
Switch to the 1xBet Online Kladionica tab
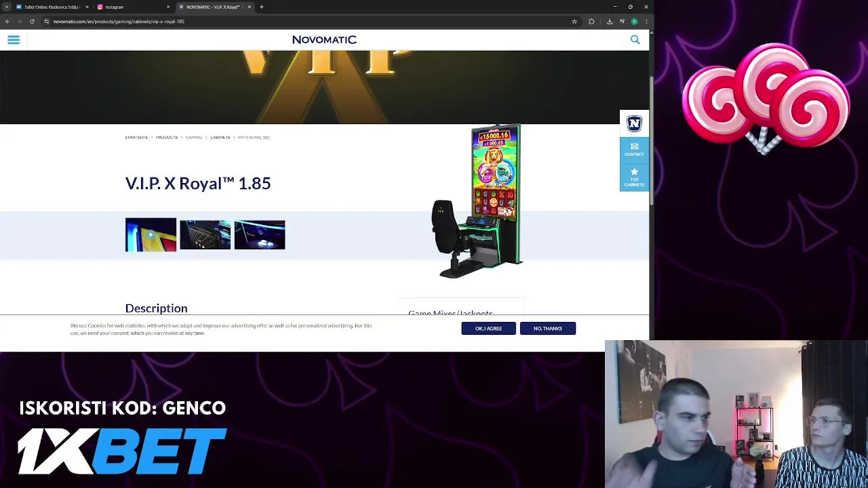(52, 7)
